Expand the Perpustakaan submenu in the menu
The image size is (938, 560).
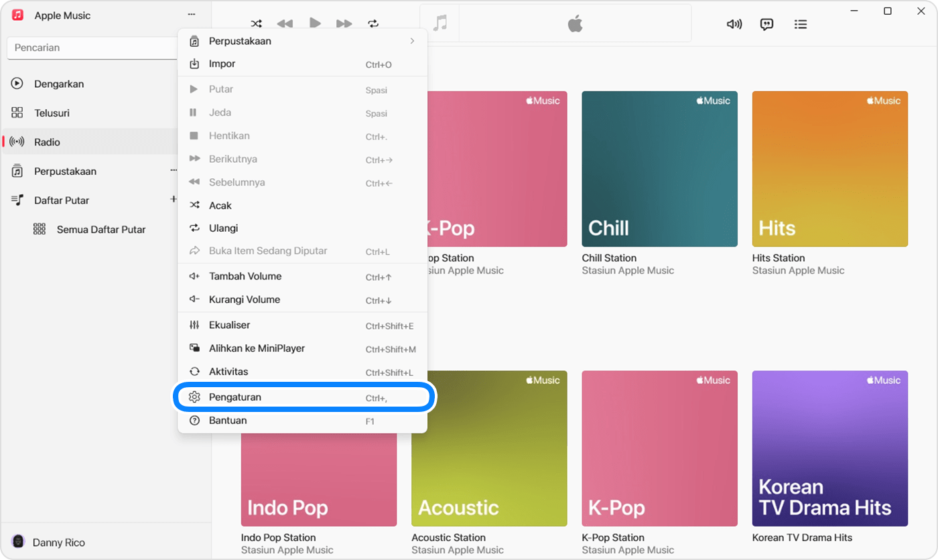tap(302, 41)
